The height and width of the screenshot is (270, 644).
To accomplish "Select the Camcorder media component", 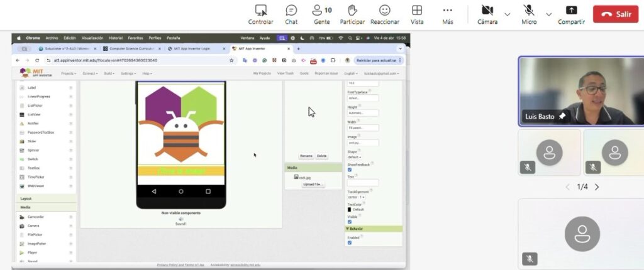I will tap(35, 217).
